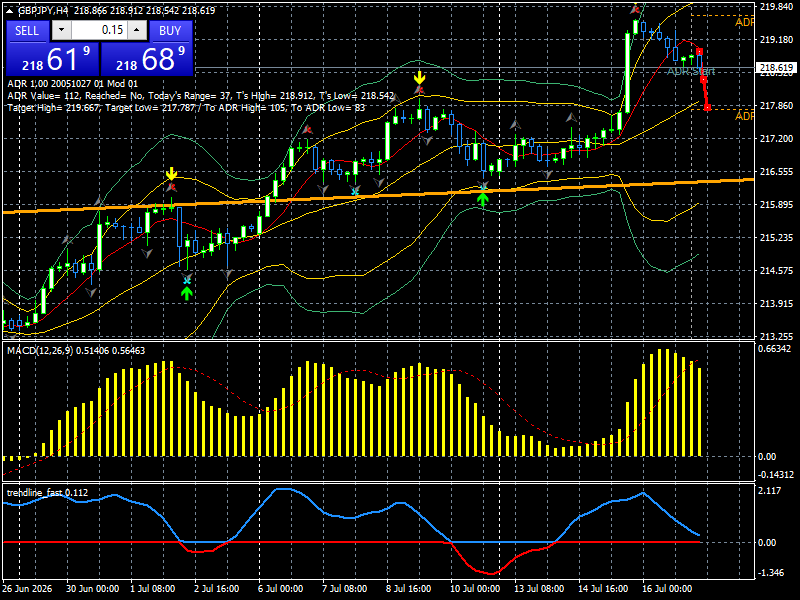This screenshot has height=600, width=800.
Task: Click the 215.895 price scale value
Action: tap(776, 205)
